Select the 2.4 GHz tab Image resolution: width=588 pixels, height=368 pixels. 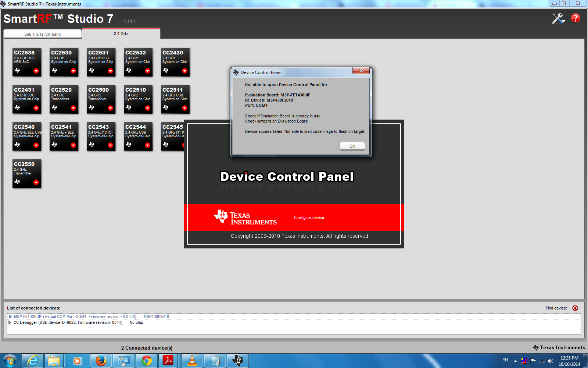(121, 33)
